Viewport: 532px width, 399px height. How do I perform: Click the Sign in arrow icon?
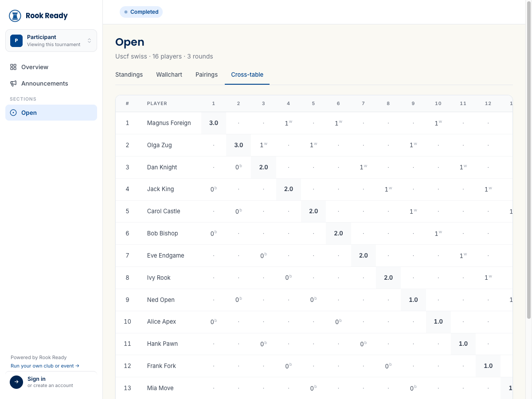[x=16, y=382]
